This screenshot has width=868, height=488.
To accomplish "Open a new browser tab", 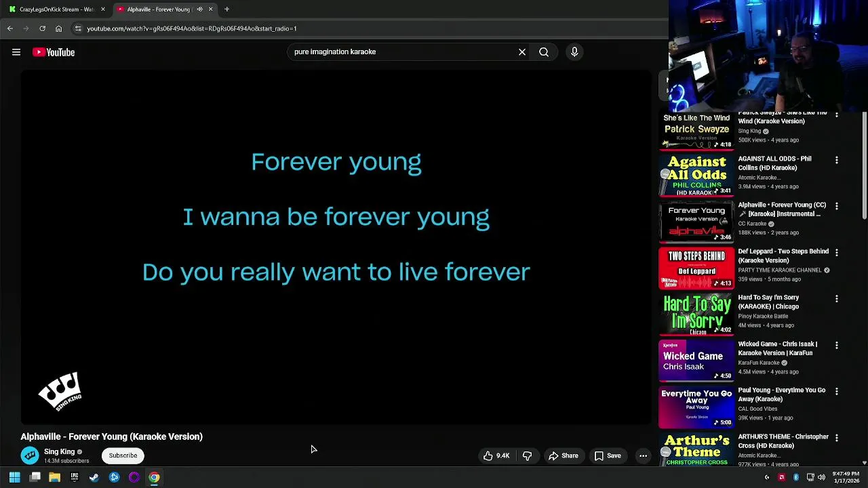I will coord(226,9).
